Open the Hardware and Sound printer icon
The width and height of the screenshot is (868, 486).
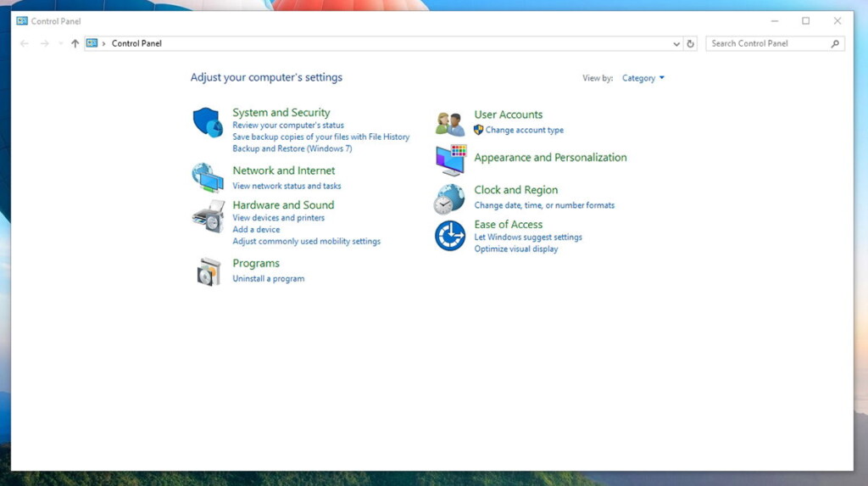click(209, 216)
